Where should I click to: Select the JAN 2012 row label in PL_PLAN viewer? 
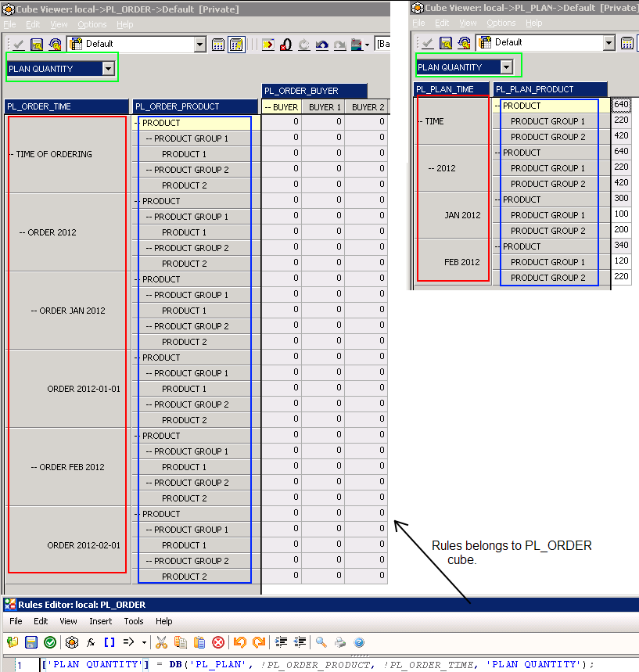(x=462, y=215)
